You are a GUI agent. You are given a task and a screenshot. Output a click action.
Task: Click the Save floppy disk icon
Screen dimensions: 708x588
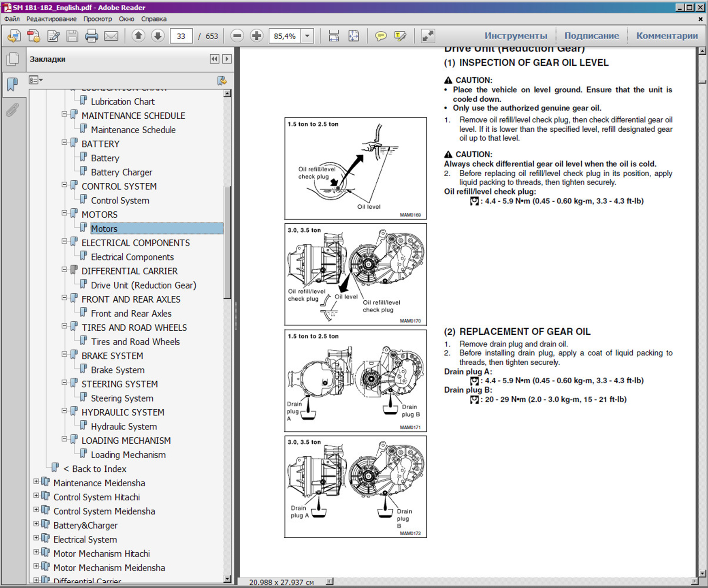point(72,36)
